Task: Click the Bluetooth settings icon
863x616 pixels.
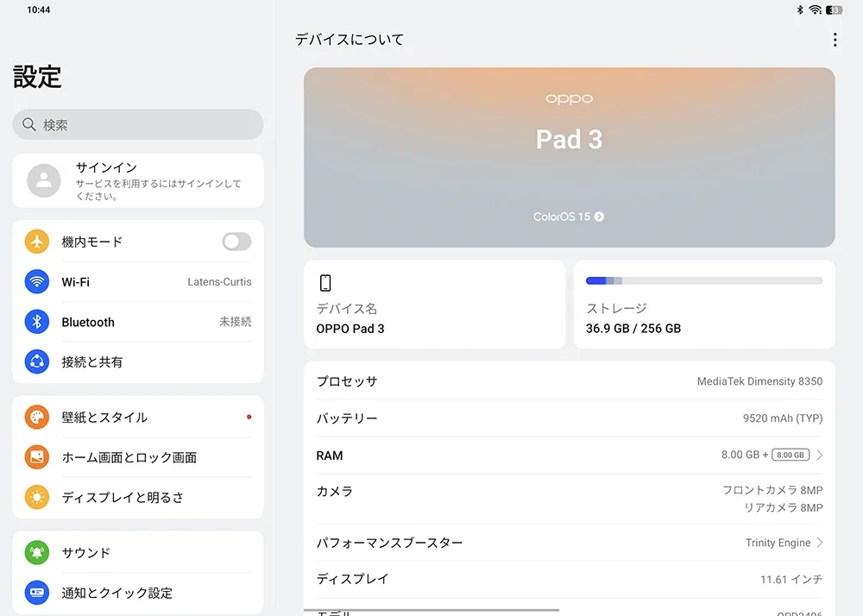Action: pyautogui.click(x=37, y=322)
